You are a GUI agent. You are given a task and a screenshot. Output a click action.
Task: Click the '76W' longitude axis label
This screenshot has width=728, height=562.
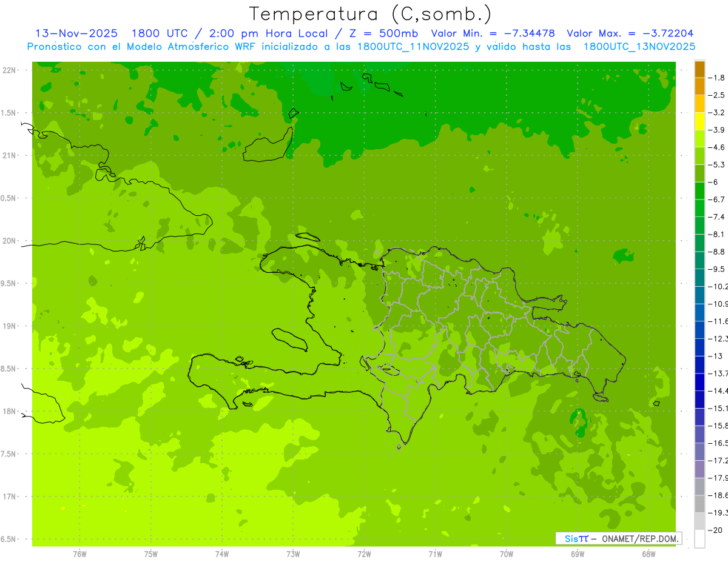pyautogui.click(x=79, y=554)
